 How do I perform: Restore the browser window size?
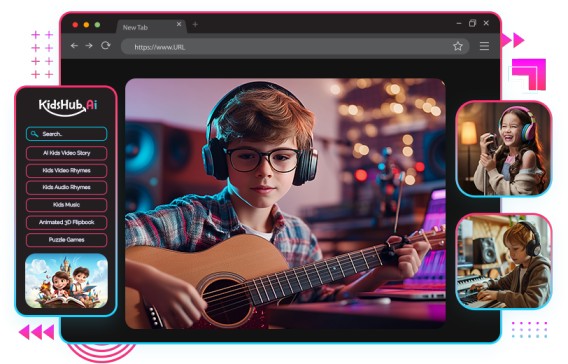coord(472,23)
